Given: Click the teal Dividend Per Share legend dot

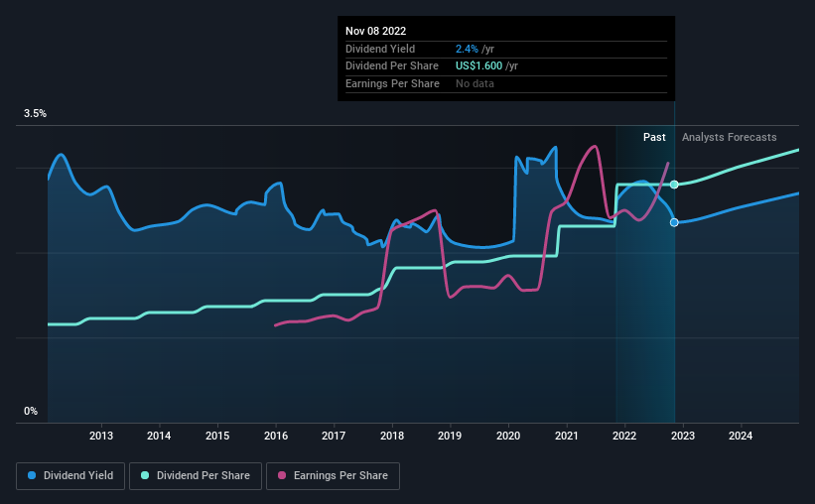Looking at the screenshot, I should tap(145, 475).
